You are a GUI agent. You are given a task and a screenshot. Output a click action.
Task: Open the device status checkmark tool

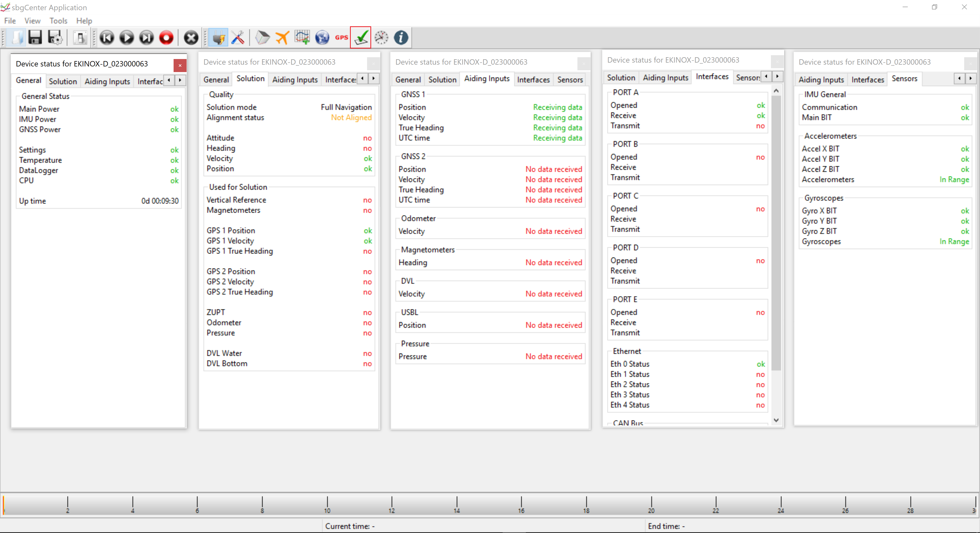361,37
